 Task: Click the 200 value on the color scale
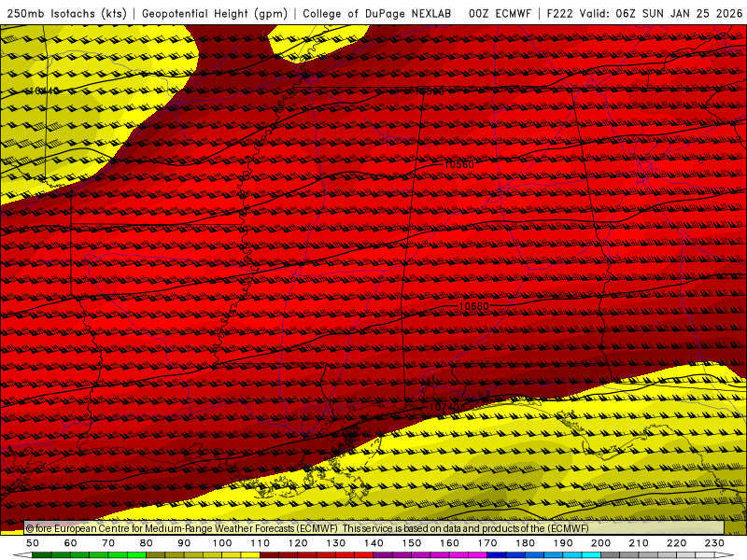tap(600, 543)
